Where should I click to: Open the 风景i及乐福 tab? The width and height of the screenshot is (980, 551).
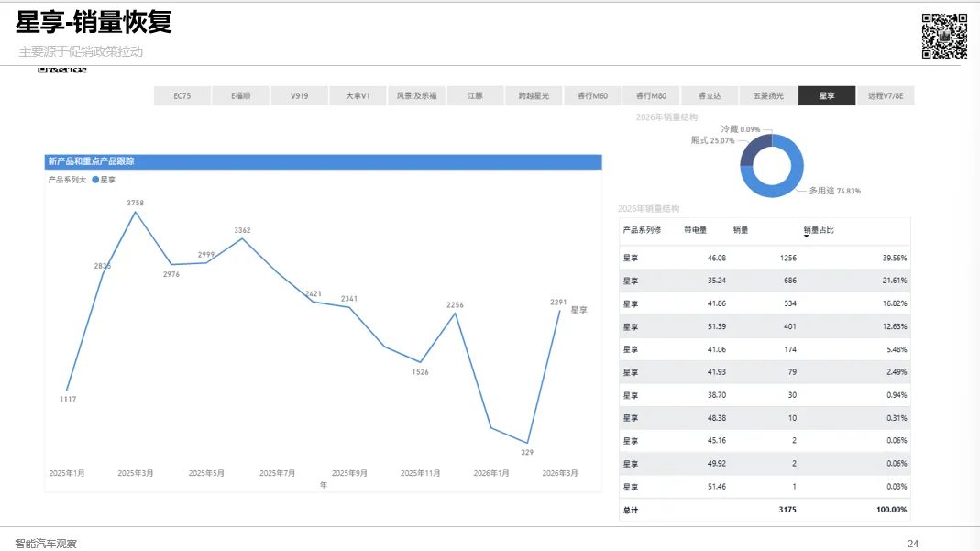click(x=416, y=95)
